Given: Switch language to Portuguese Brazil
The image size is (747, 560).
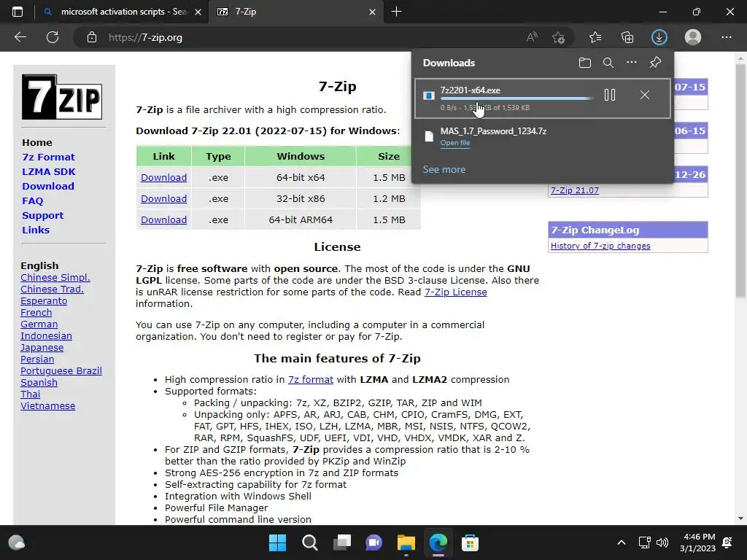Looking at the screenshot, I should tap(61, 371).
